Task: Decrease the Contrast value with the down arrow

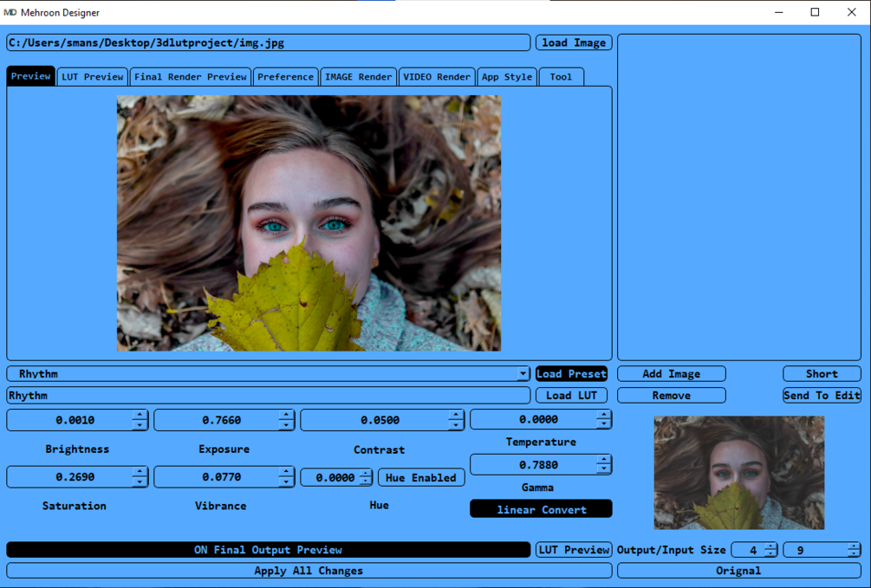Action: point(456,425)
